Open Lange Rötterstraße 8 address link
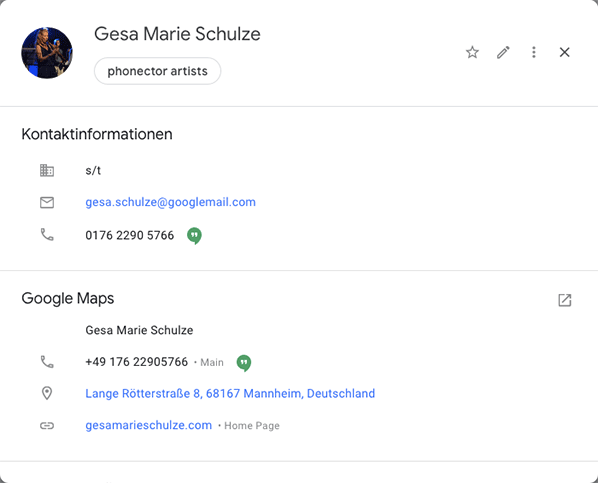The image size is (598, 483). [230, 393]
